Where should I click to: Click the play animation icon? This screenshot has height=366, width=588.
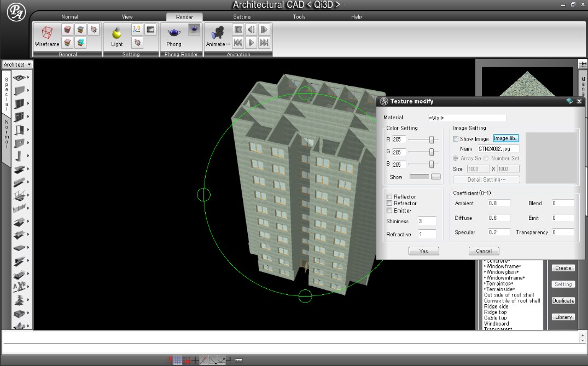pyautogui.click(x=252, y=43)
